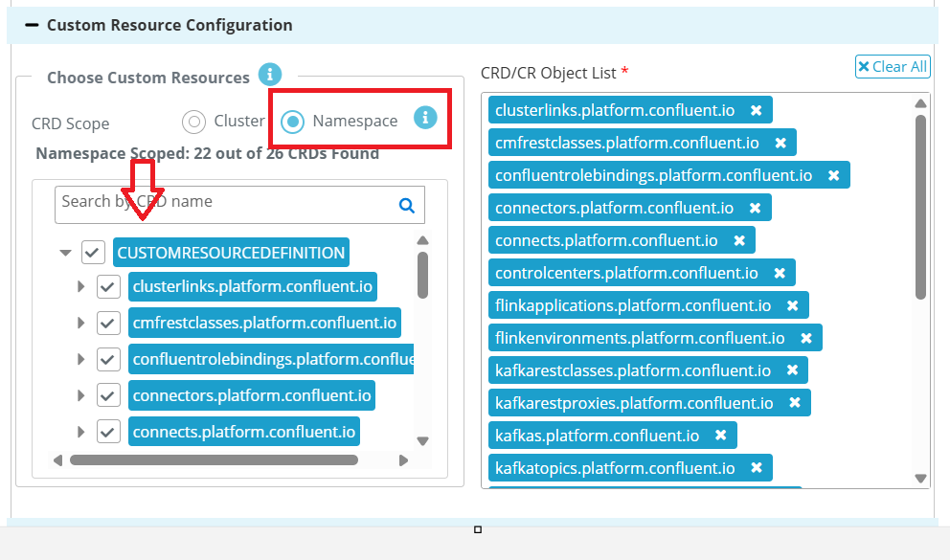Screen dimensions: 950x560
Task: Collapse the Custom Resource Configuration section
Action: (32, 26)
